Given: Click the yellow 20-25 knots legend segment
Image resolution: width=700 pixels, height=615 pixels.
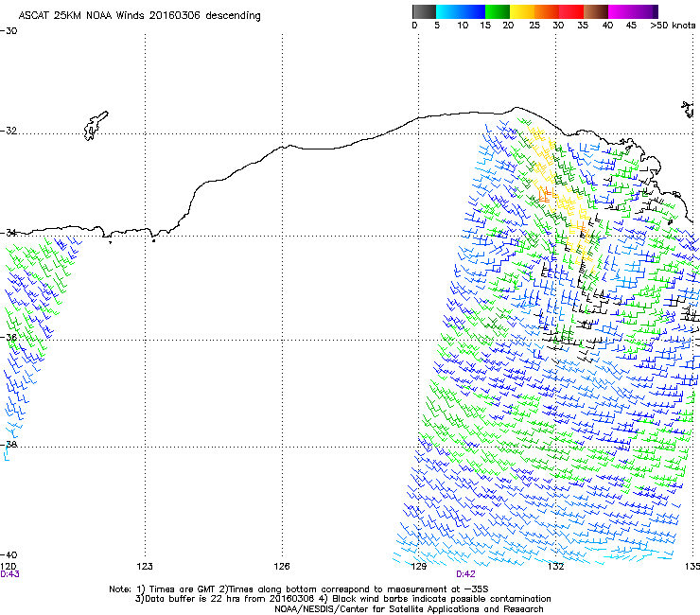Looking at the screenshot, I should point(522,11).
